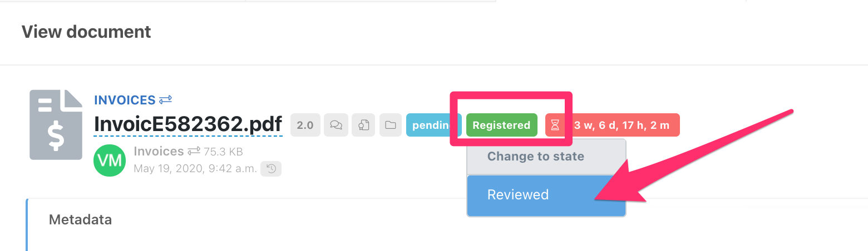Open the INVOICES document type link
Image resolution: width=868 pixels, height=251 pixels.
[x=125, y=100]
